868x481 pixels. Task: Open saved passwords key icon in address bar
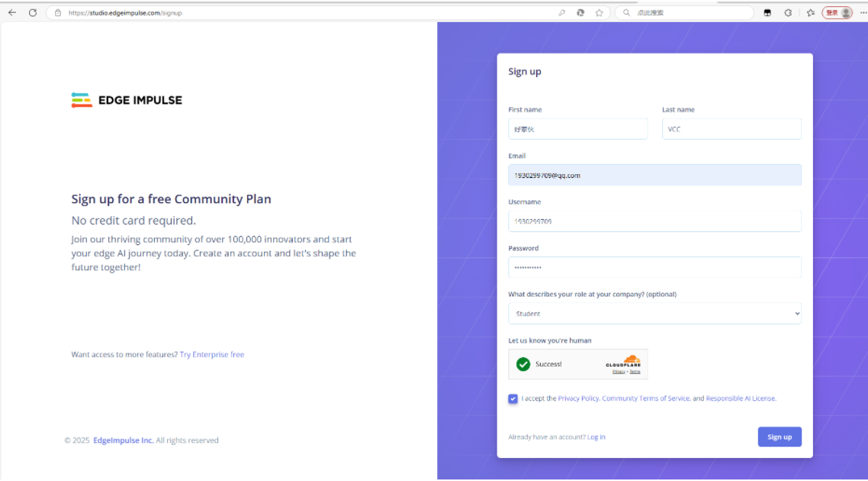click(x=562, y=12)
